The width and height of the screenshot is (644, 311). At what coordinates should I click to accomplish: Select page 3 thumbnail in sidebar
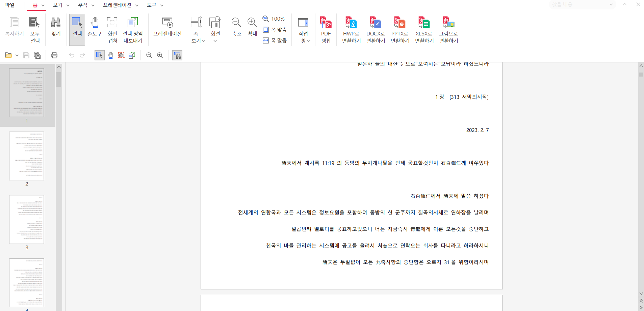click(x=27, y=219)
